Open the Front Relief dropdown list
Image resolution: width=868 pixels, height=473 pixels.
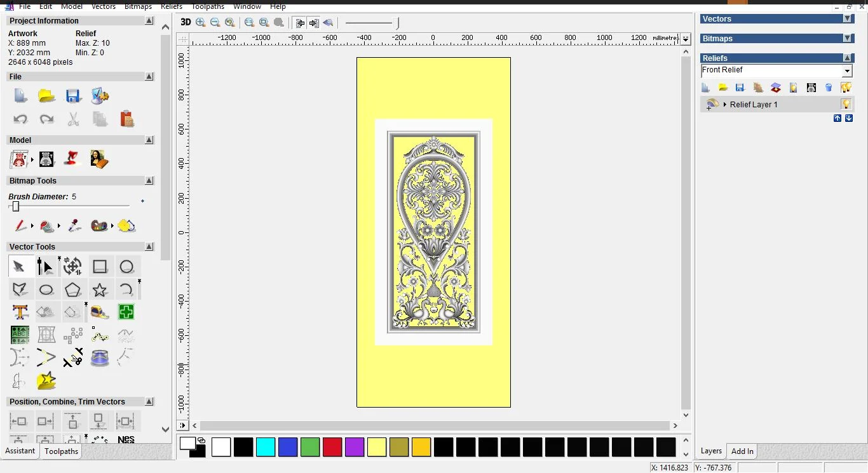(x=847, y=71)
